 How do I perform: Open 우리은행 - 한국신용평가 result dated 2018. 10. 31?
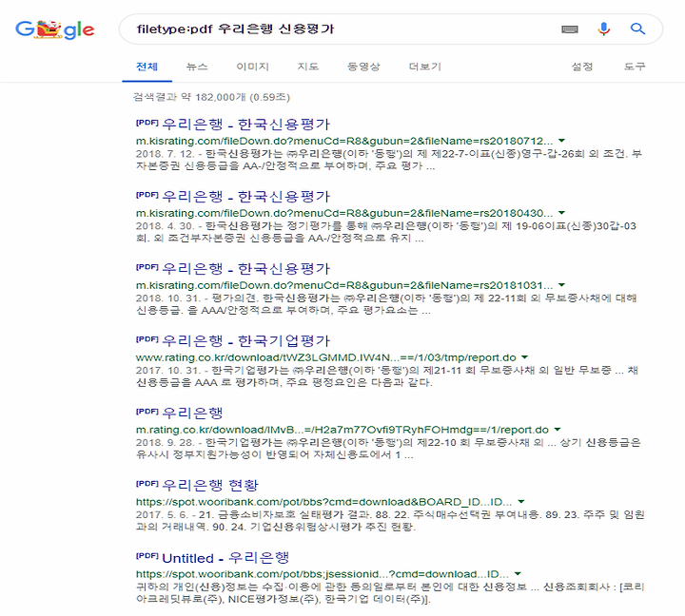(246, 268)
